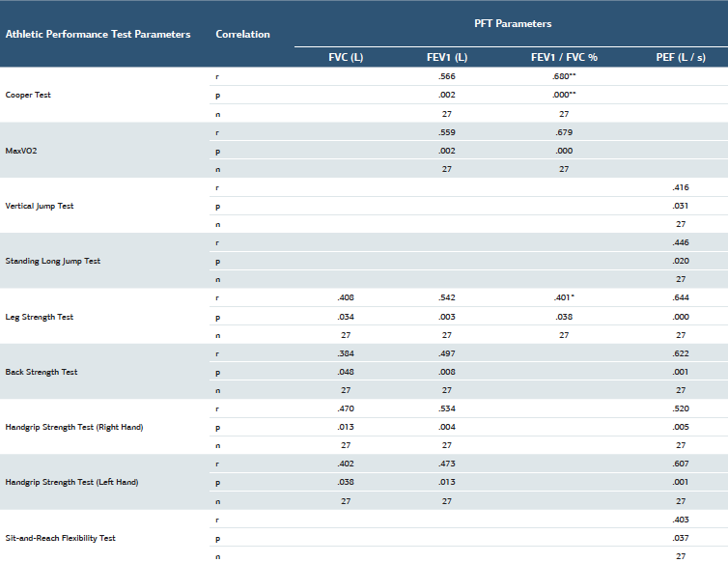Click the "r" label in the Cooper Test row

(x=217, y=77)
